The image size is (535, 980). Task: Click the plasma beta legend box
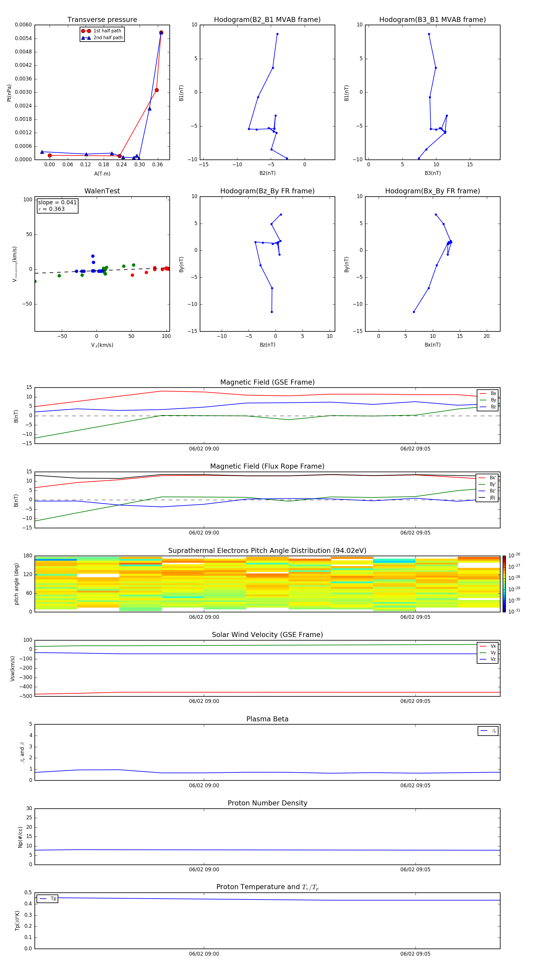pyautogui.click(x=488, y=731)
